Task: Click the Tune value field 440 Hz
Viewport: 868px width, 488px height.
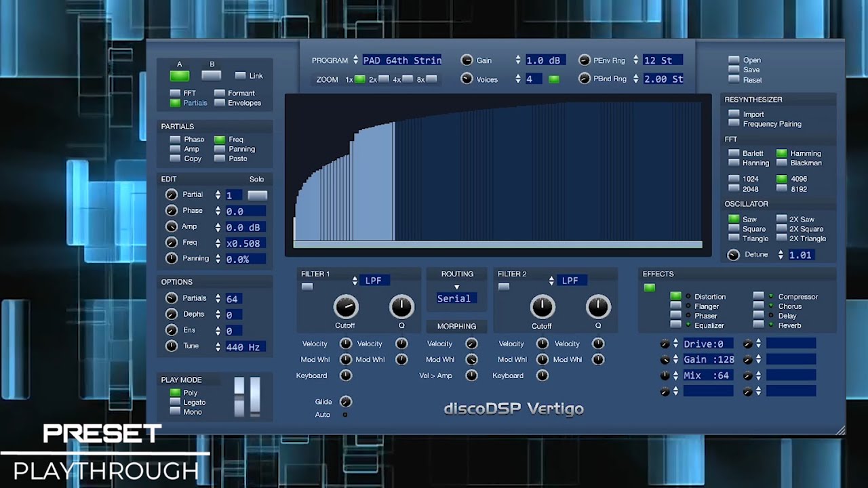Action: (245, 347)
